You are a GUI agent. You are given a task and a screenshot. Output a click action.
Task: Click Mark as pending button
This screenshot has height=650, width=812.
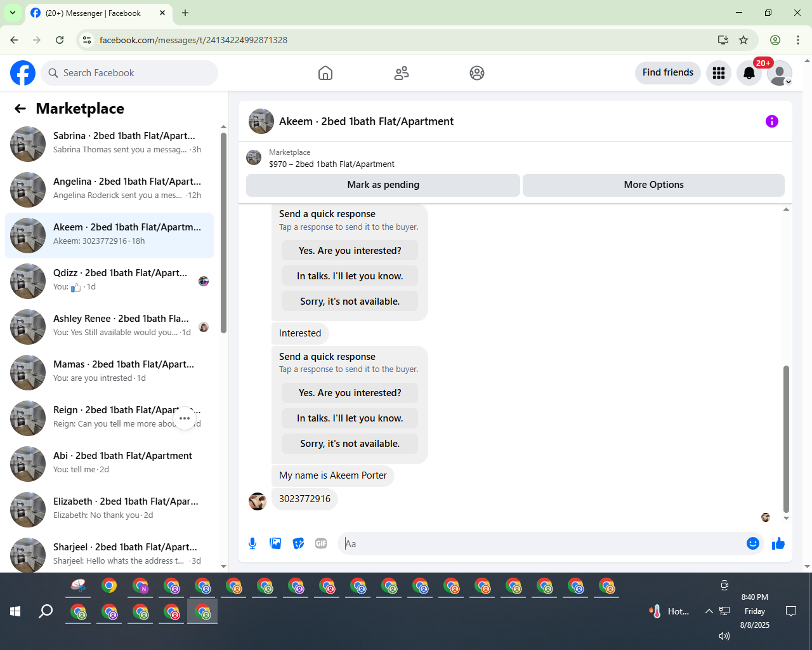[x=383, y=185]
